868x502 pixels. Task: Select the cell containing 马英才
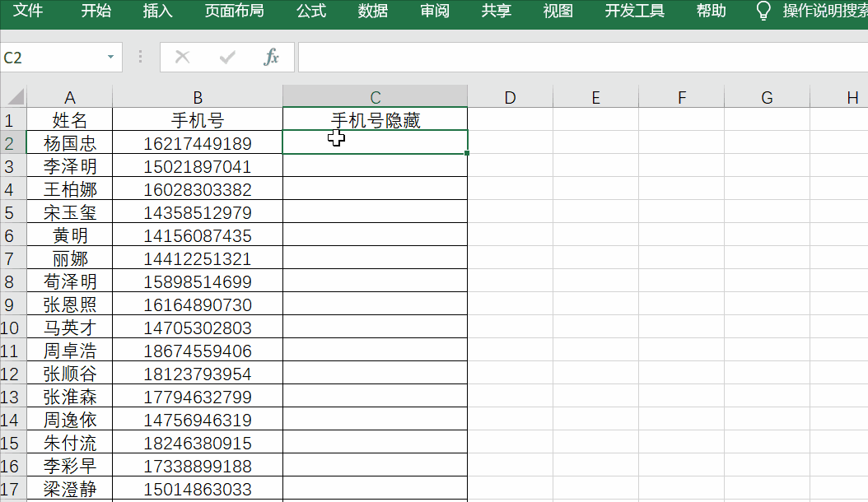pyautogui.click(x=70, y=328)
